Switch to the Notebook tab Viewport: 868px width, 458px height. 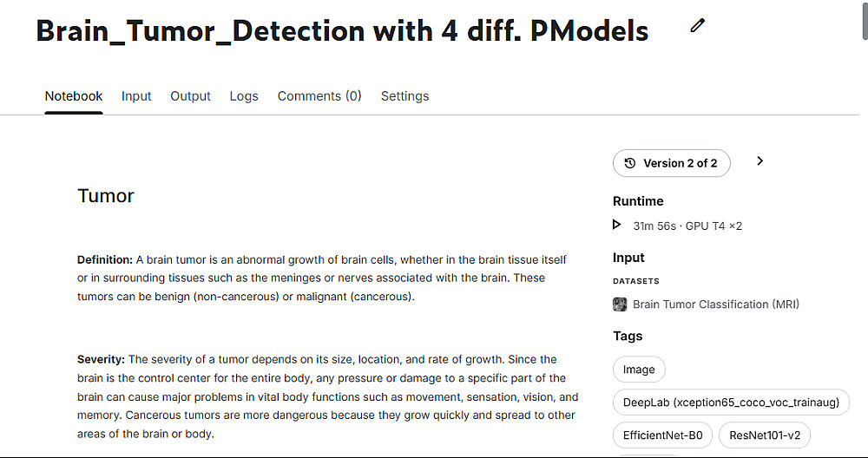(74, 96)
